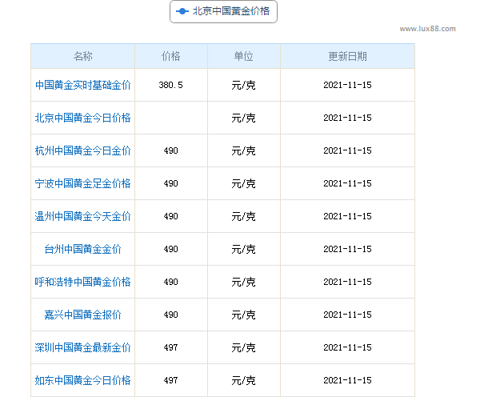Viewport: 480px width, 397px height.
Task: Select the 497 price in 深圳 row
Action: pyautogui.click(x=171, y=348)
